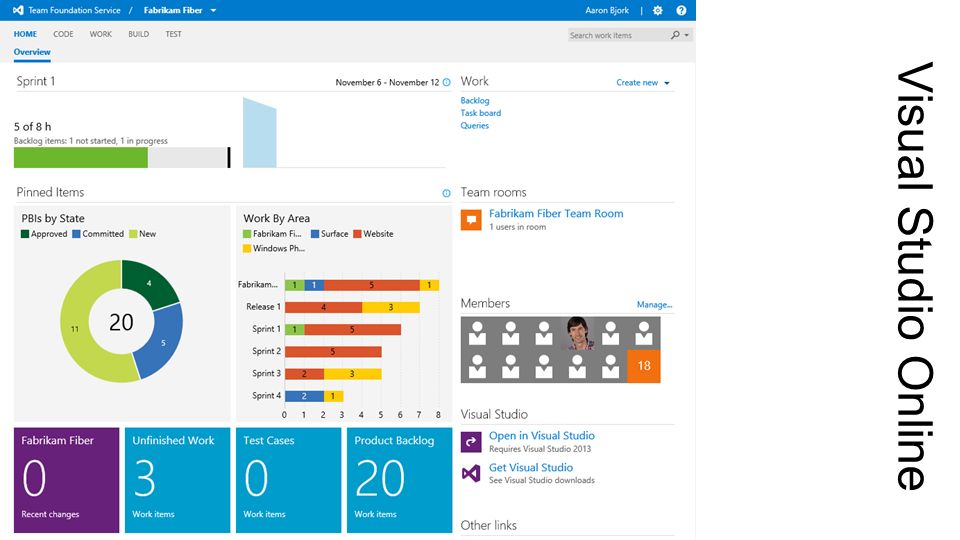
Task: Click the Surface legend color swatch
Action: [315, 234]
